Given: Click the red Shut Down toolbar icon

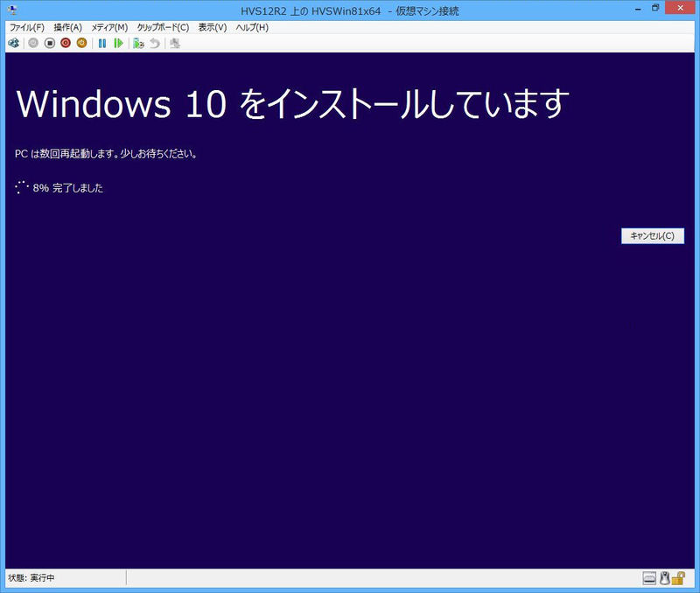Looking at the screenshot, I should (x=66, y=43).
